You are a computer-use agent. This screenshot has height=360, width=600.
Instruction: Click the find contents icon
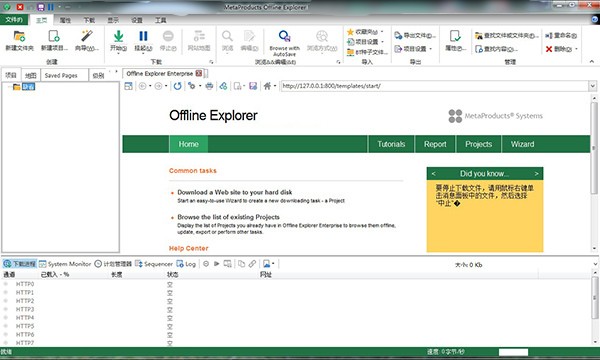478,49
